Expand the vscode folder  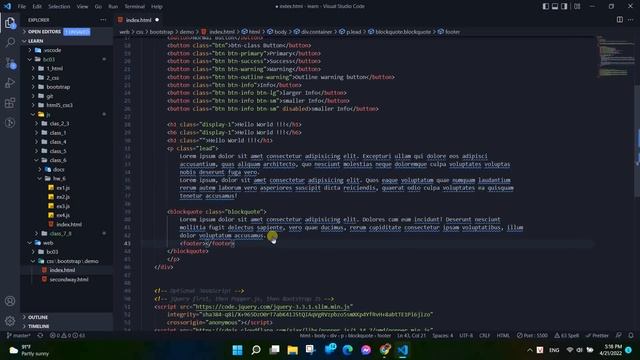click(x=52, y=50)
